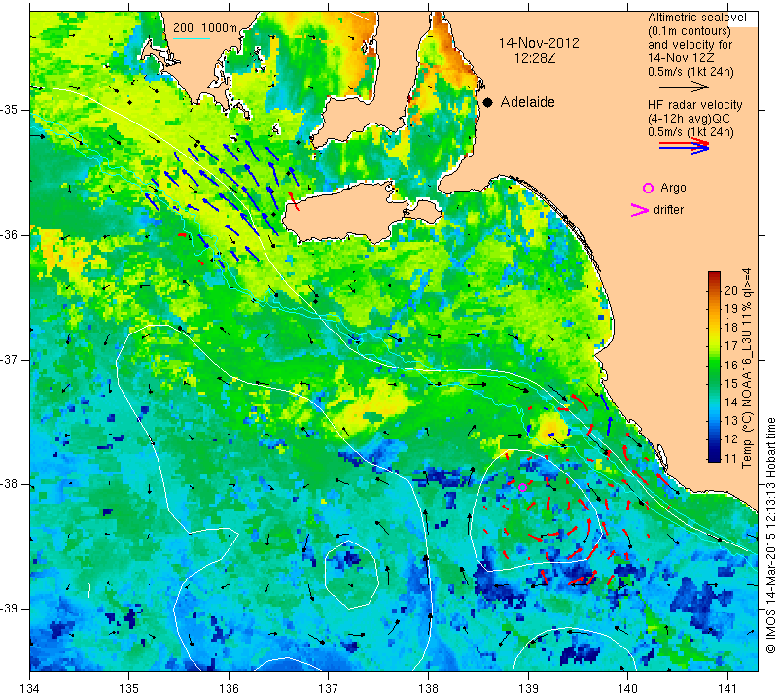778x700 pixels.
Task: Click the vertical 'Temp. (°C) NOAA16_L3U' colorbar title
Action: coord(746,367)
